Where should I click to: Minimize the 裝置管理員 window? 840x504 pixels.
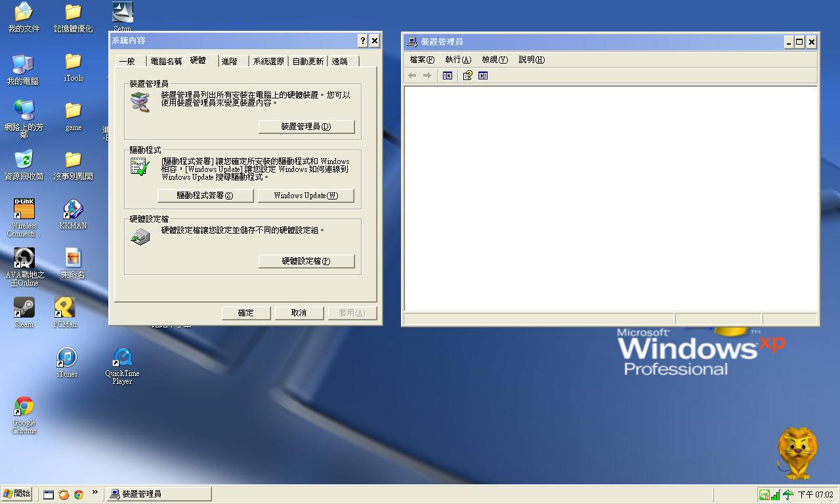(x=788, y=42)
